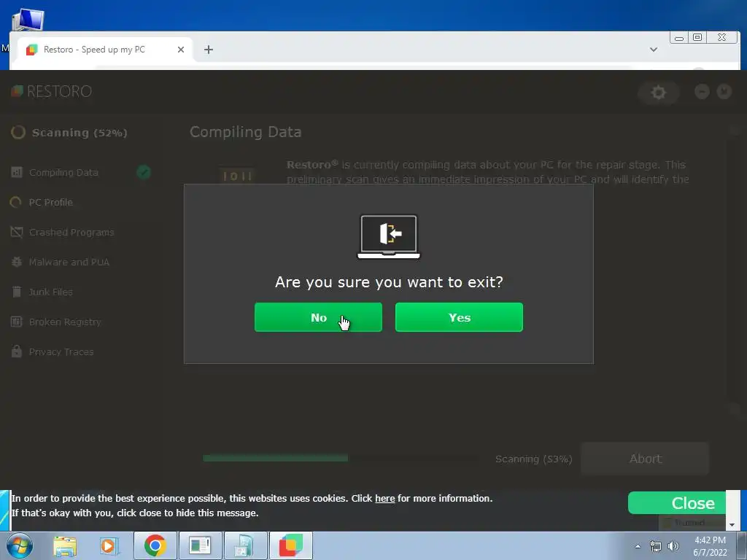Click the Restoro logo in header
This screenshot has width=747, height=560.
coord(52,91)
